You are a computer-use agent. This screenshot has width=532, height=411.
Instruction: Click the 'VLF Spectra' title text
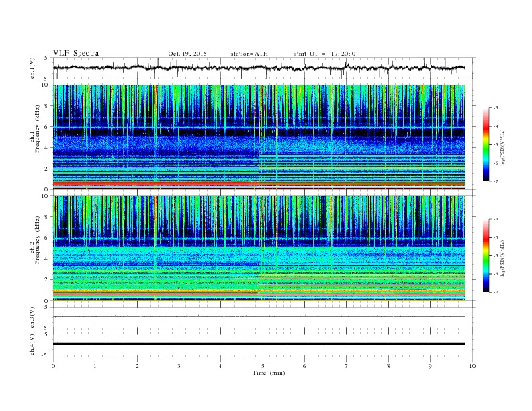(76, 53)
